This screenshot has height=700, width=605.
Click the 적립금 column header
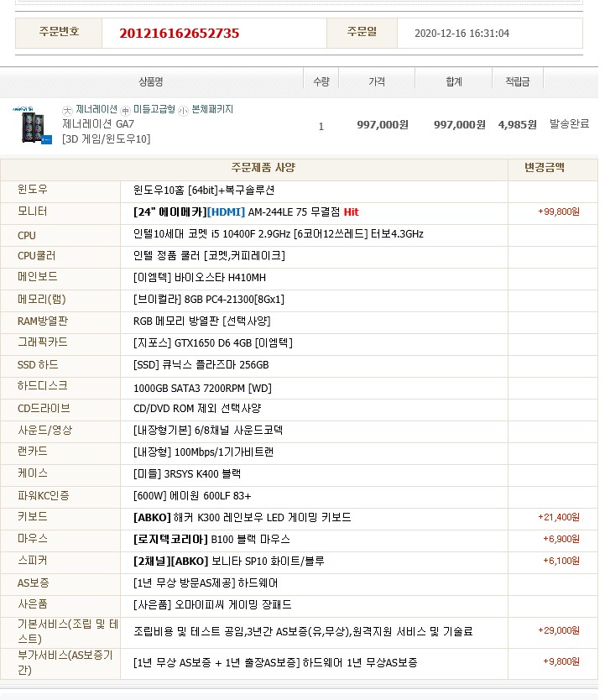click(517, 81)
